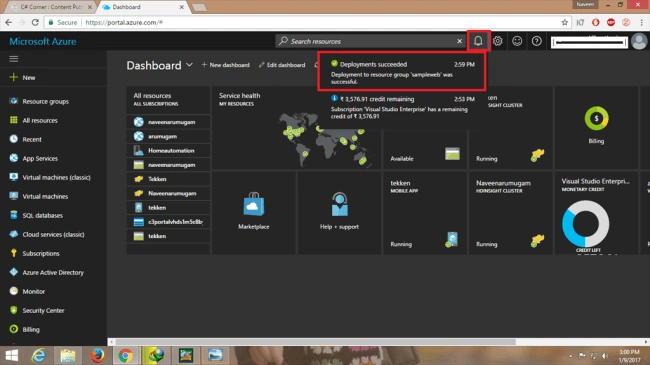Open Naveenarumugam HDInsight Cluster tile

[x=510, y=212]
